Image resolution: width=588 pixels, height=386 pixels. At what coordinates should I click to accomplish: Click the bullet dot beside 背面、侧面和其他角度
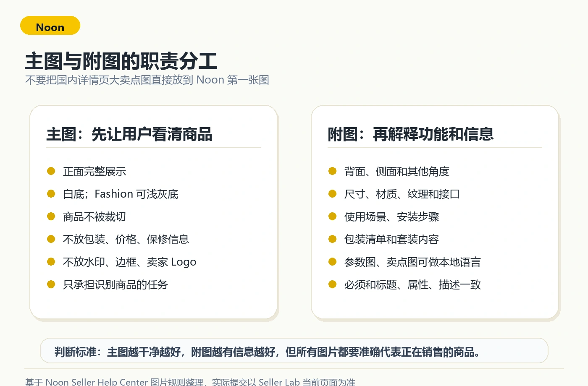[x=333, y=171]
